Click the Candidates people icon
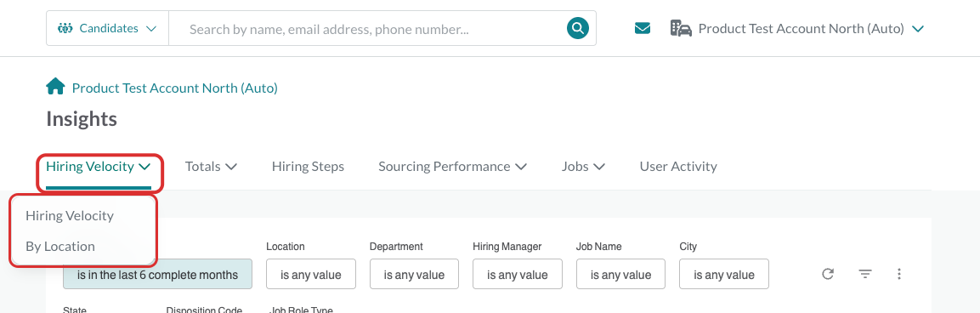Viewport: 980px width, 313px height. click(65, 28)
